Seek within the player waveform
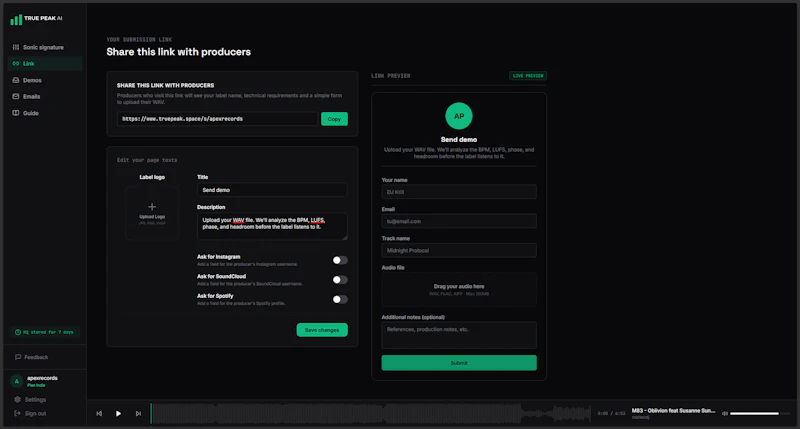This screenshot has width=800, height=429. [x=371, y=414]
